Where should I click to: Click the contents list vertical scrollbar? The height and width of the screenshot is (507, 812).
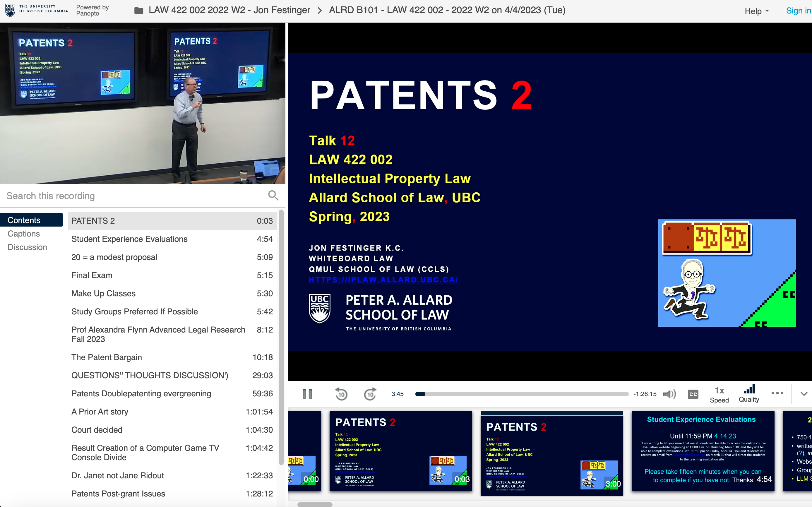coord(281,337)
